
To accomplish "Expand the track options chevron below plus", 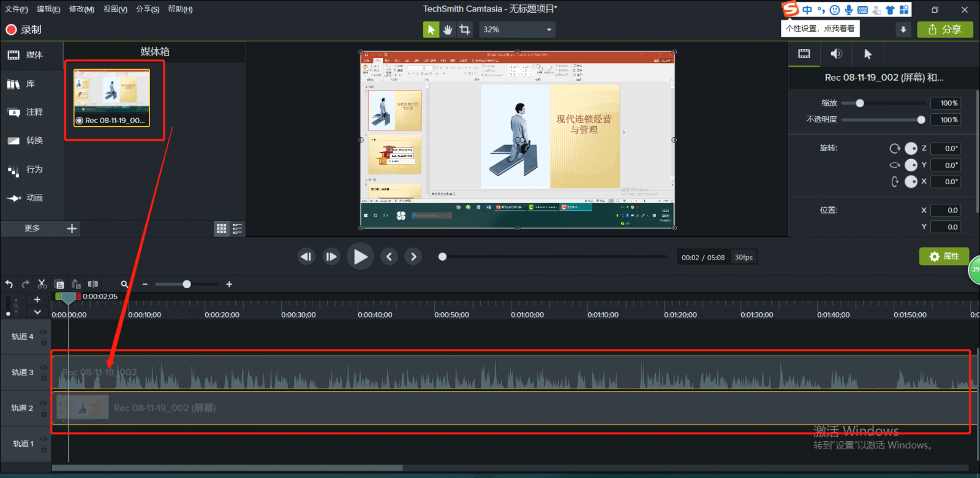I will pyautogui.click(x=37, y=312).
